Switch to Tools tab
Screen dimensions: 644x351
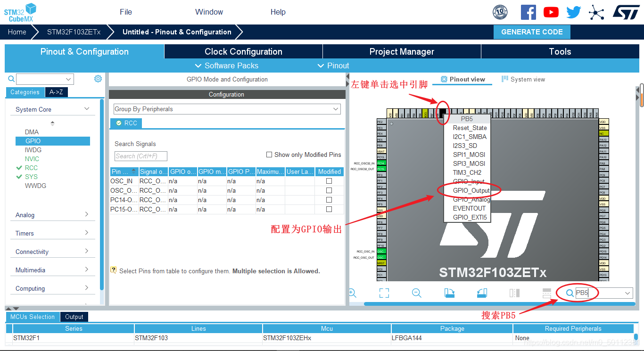pos(560,52)
